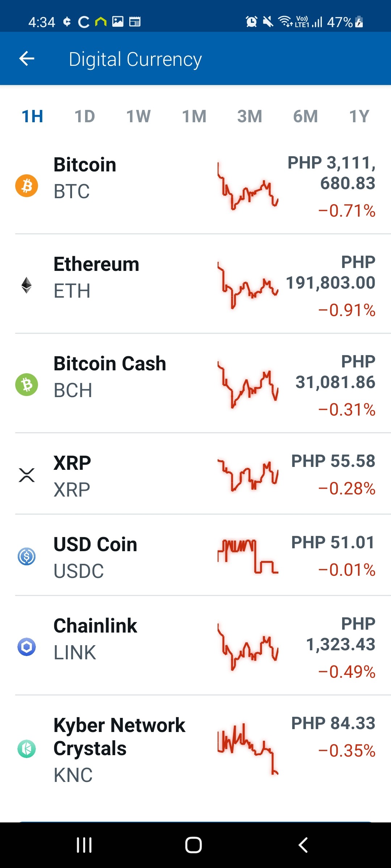Viewport: 391px width, 868px height.
Task: Tap Android recent apps navigation button
Action: coord(84,845)
